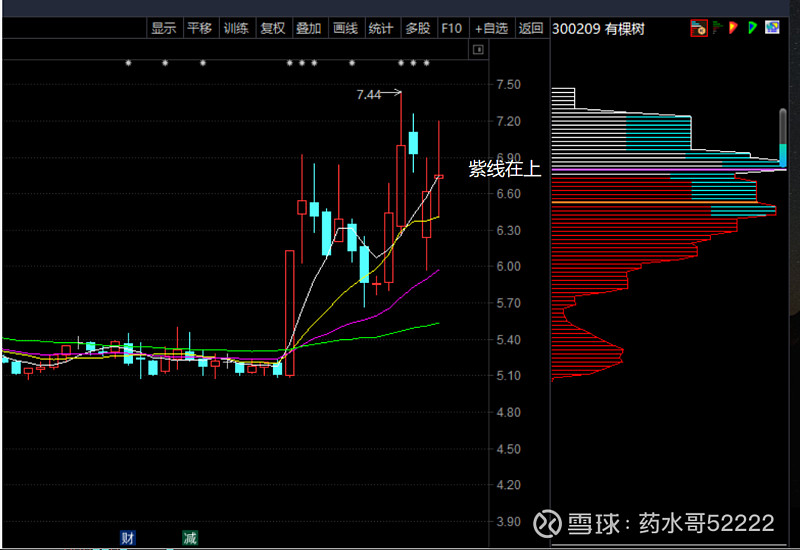Click the green-blue triangle icon
The image size is (800, 550).
point(752,28)
